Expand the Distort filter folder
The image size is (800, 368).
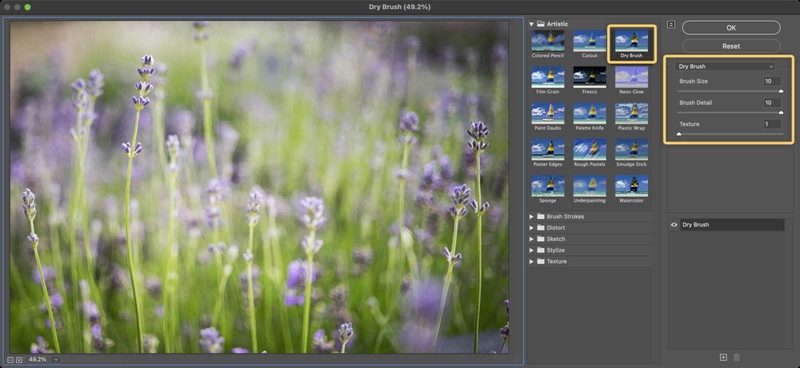(x=531, y=228)
